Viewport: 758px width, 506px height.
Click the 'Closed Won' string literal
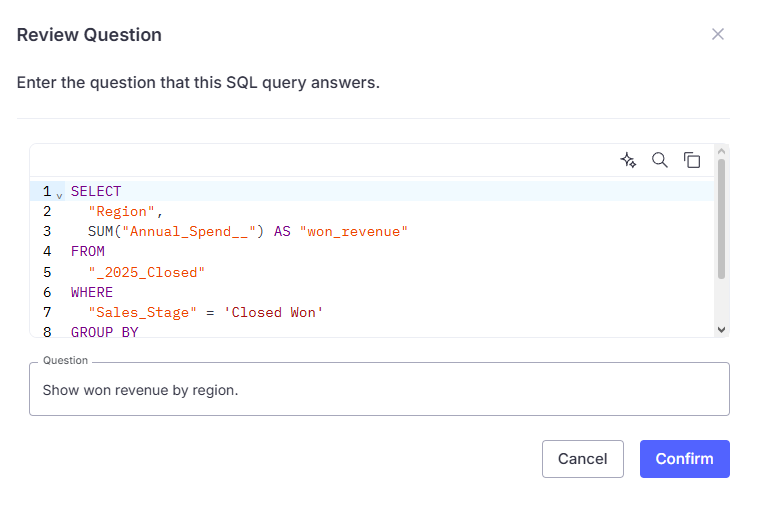273,313
